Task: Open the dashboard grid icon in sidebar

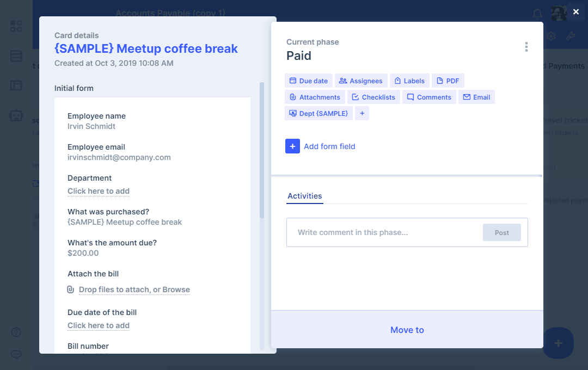Action: pyautogui.click(x=16, y=26)
